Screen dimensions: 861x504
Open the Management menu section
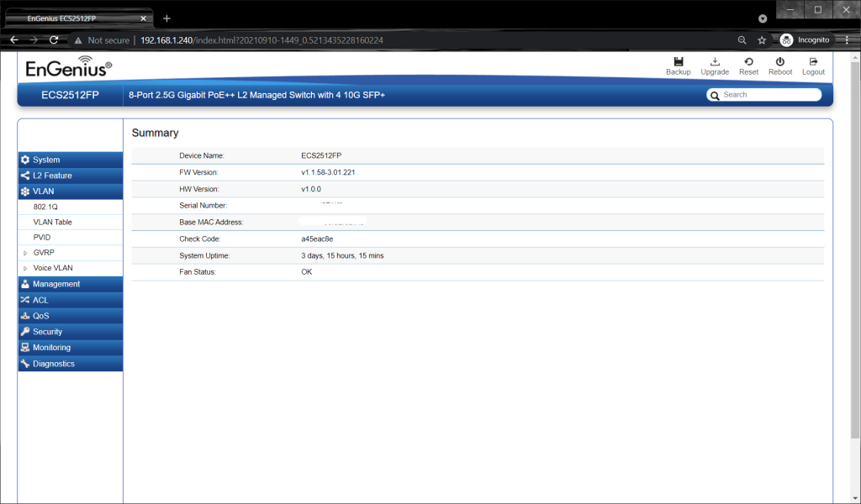(x=71, y=284)
